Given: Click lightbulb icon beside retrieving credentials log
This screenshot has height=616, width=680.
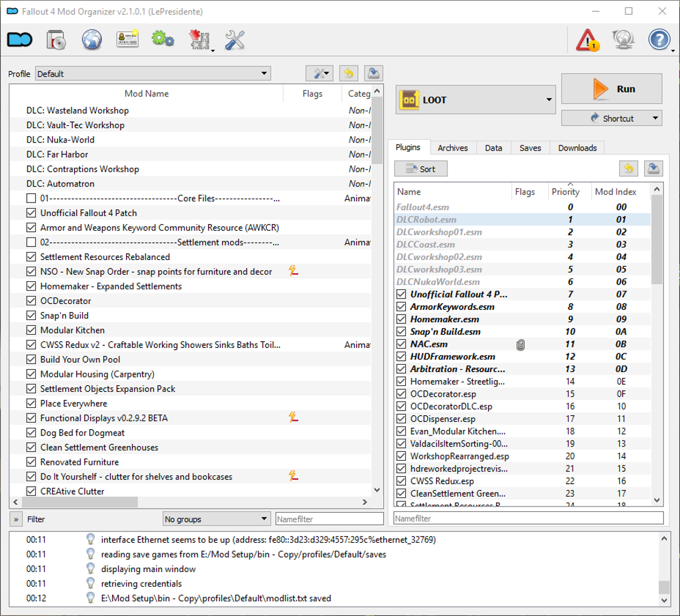Looking at the screenshot, I should (x=90, y=583).
